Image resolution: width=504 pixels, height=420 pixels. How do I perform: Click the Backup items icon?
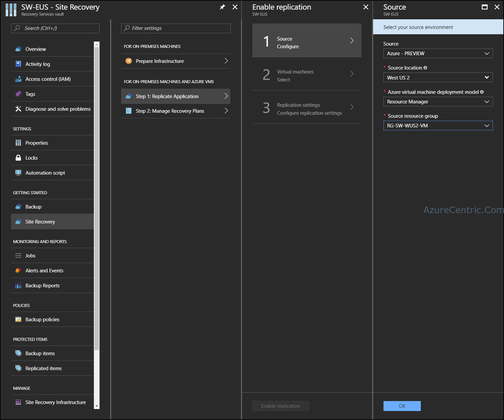tap(18, 353)
